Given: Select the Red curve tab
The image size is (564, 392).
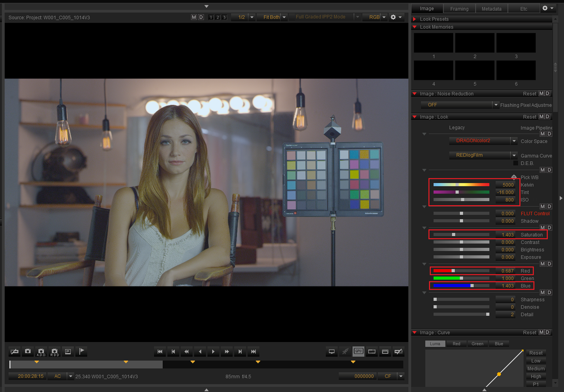Looking at the screenshot, I should coord(457,344).
